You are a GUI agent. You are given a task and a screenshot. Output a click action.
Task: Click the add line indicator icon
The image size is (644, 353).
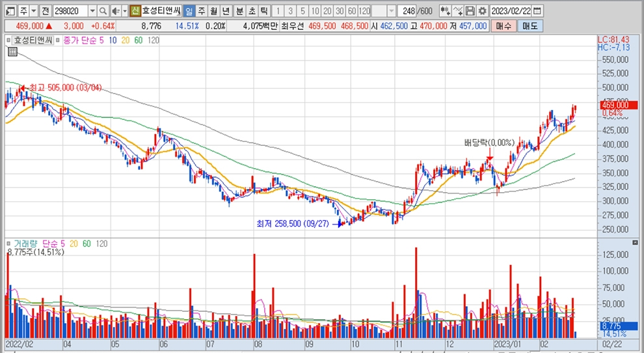(x=458, y=11)
